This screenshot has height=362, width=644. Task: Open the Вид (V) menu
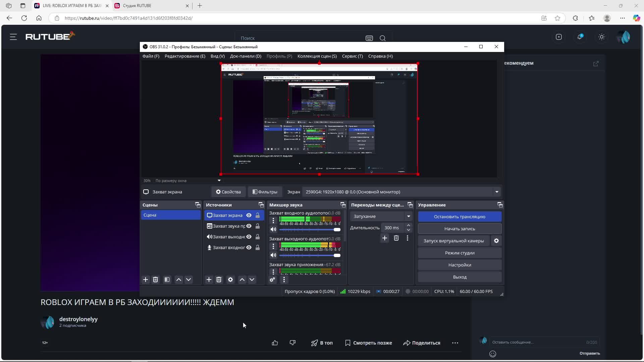(218, 56)
